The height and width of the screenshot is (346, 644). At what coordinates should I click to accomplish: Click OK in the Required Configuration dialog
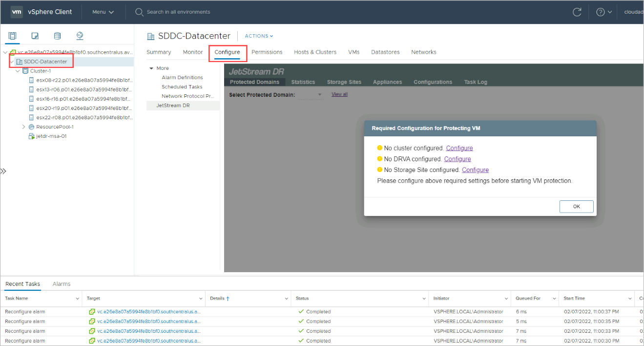coord(576,207)
